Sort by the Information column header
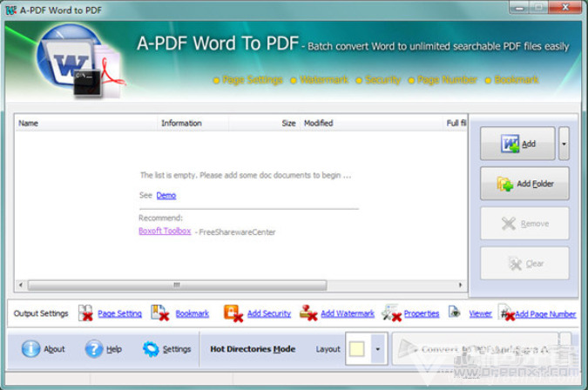 point(193,124)
